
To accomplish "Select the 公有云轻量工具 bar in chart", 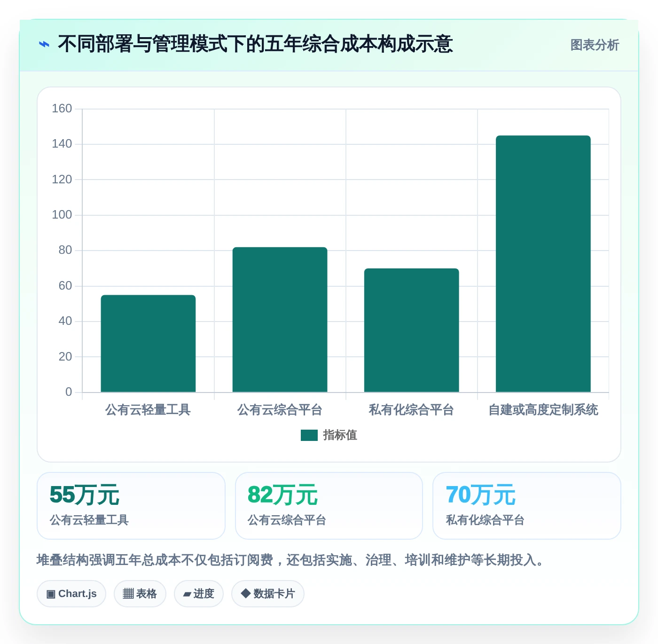I will tap(148, 344).
